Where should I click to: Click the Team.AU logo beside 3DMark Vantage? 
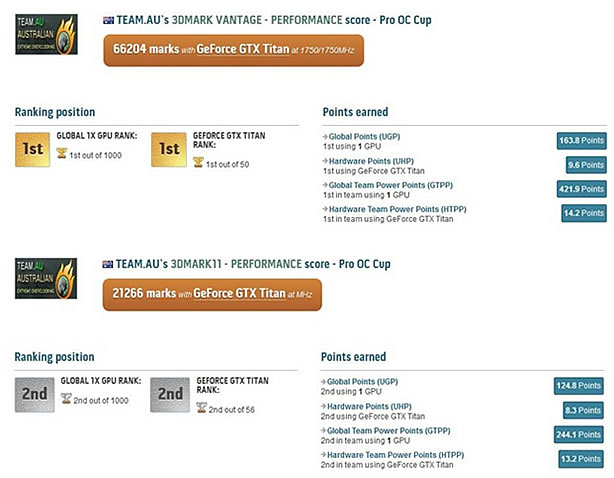tap(46, 34)
